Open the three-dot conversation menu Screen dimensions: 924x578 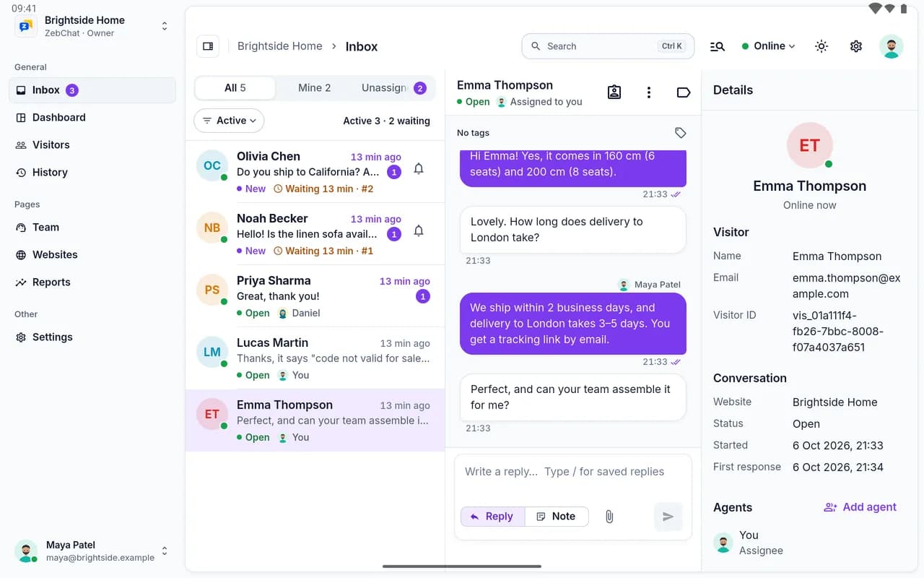tap(649, 92)
